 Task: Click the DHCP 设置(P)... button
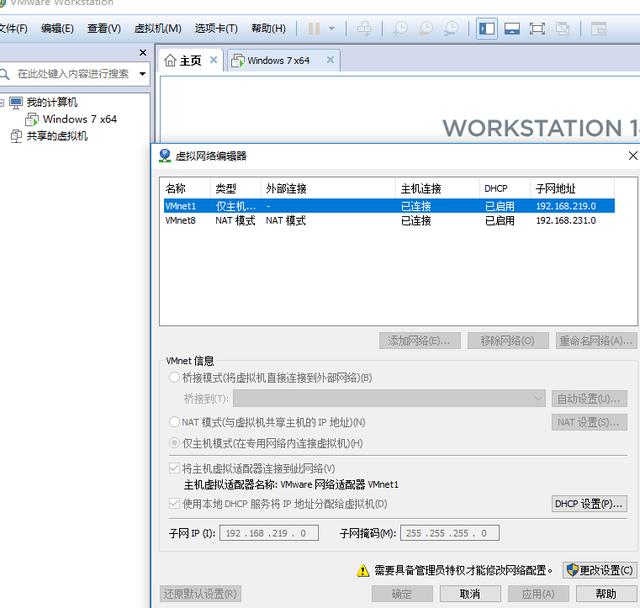coord(589,504)
